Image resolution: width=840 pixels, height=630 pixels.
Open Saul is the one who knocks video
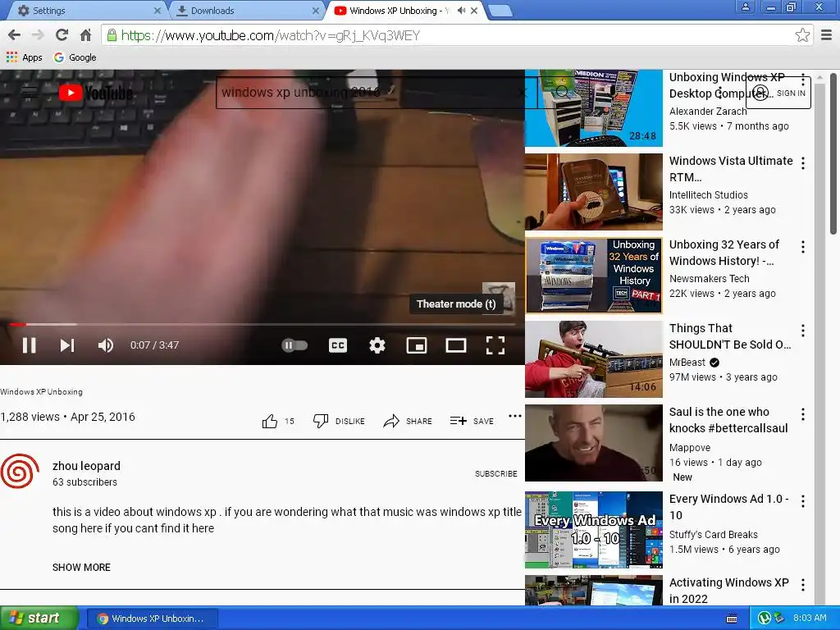(x=594, y=443)
